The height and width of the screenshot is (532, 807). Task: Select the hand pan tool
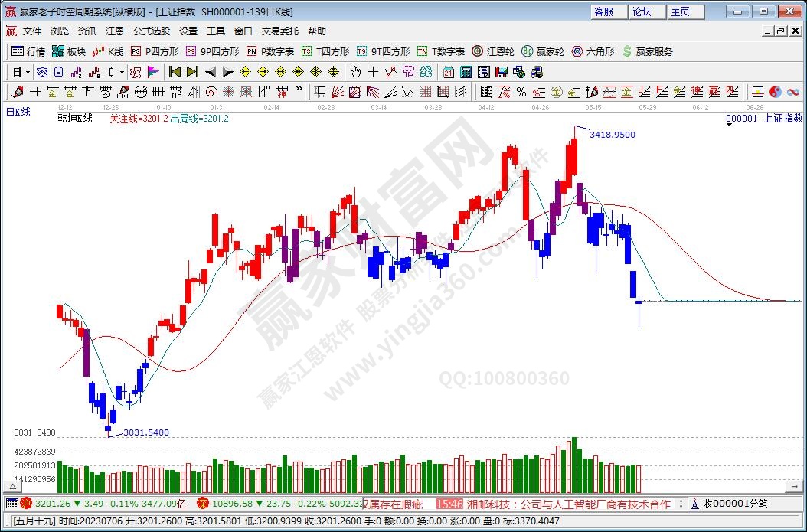(x=355, y=72)
